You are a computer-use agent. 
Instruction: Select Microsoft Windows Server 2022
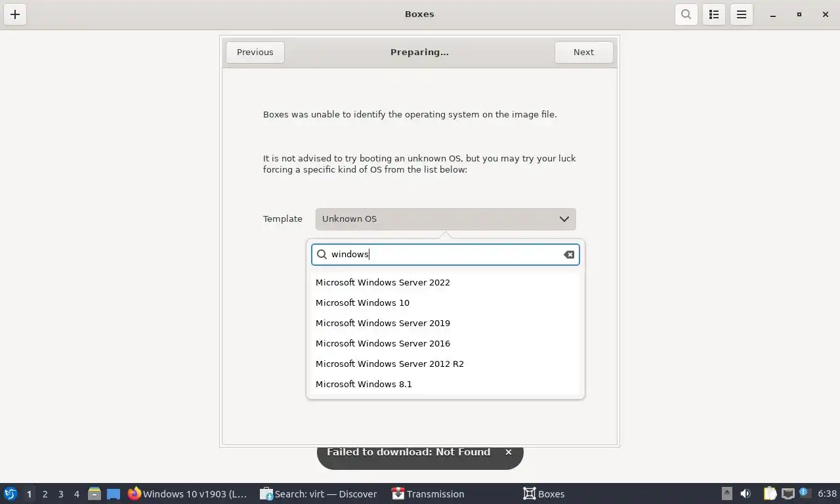[x=446, y=283]
